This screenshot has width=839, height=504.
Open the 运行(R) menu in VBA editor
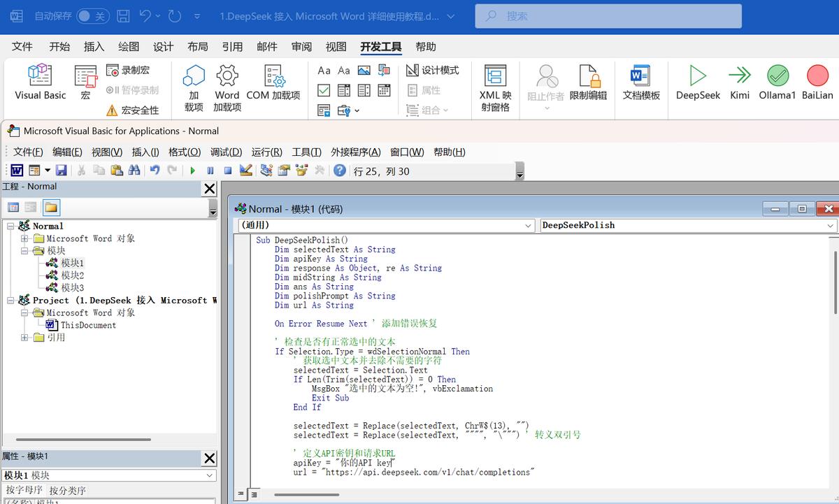[x=267, y=152]
